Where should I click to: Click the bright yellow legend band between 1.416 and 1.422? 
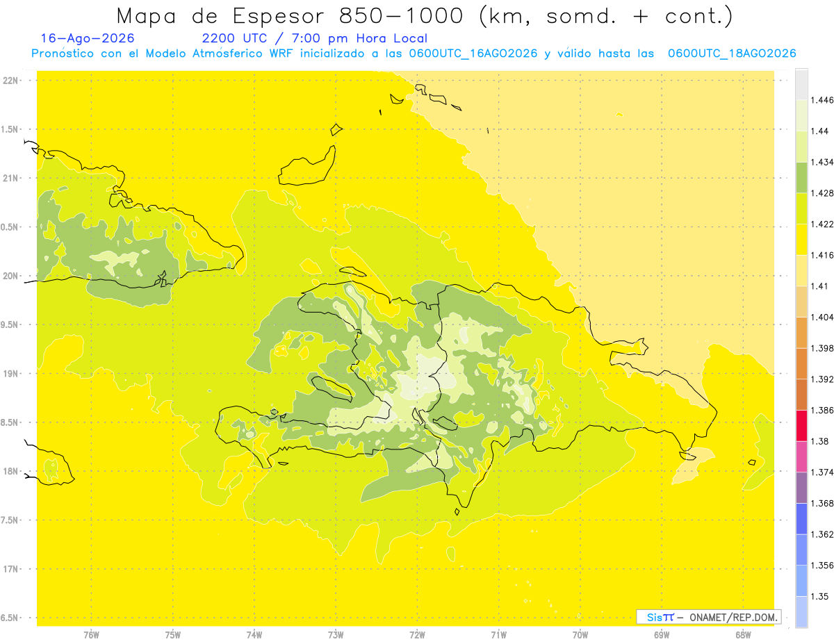(x=801, y=239)
